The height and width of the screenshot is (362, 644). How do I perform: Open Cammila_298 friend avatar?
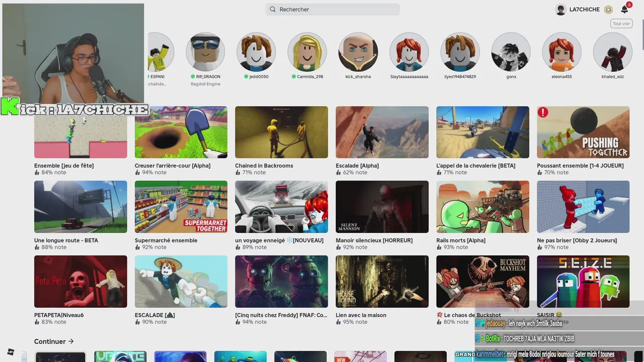point(307,52)
